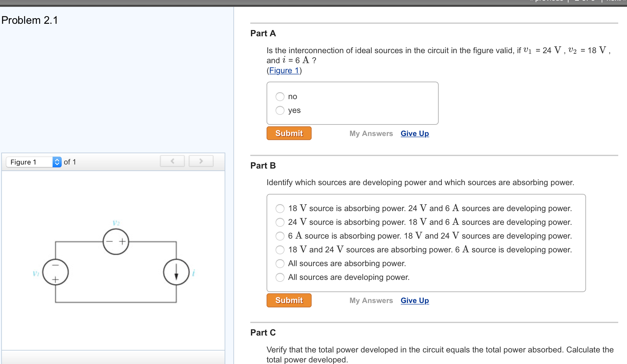Image resolution: width=627 pixels, height=364 pixels.
Task: Click 'Verify that the total power developed' text
Action: (440, 355)
